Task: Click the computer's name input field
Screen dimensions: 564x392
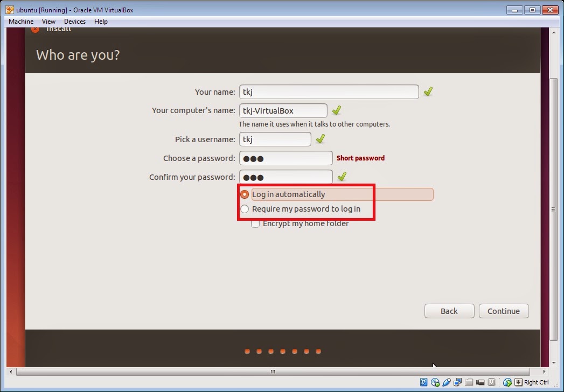Action: tap(283, 110)
